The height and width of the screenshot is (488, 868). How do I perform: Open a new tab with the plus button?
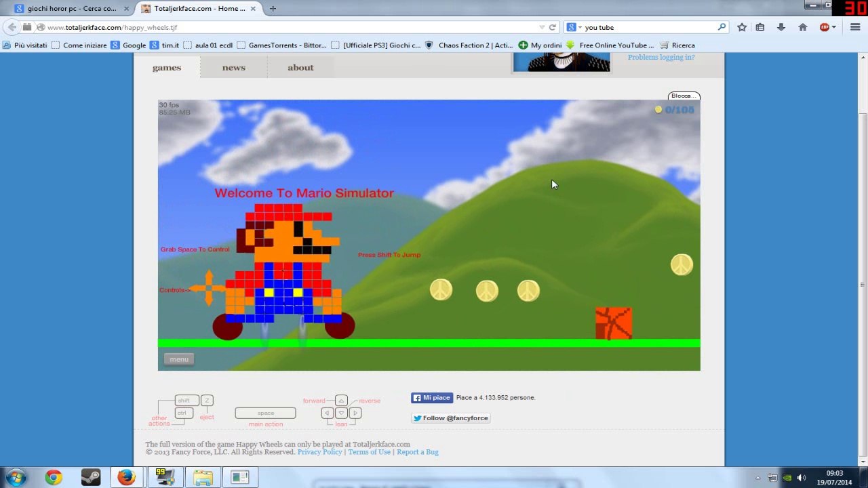[x=273, y=9]
